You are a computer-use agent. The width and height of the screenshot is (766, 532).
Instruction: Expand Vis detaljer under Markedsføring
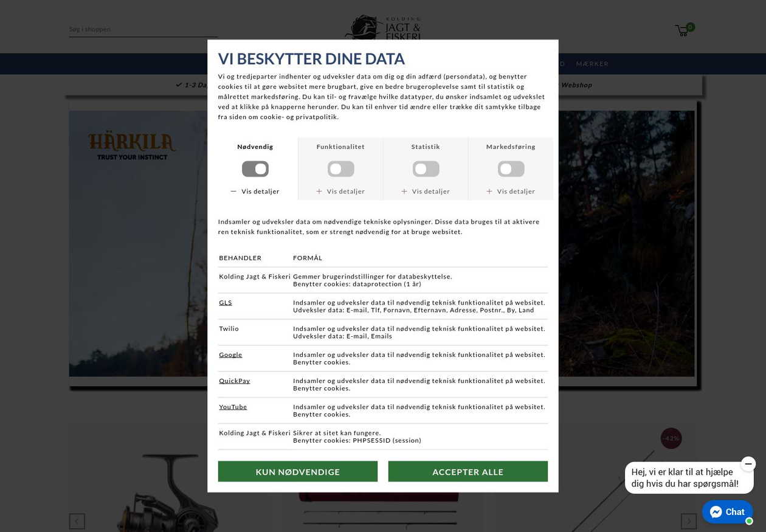pyautogui.click(x=511, y=192)
